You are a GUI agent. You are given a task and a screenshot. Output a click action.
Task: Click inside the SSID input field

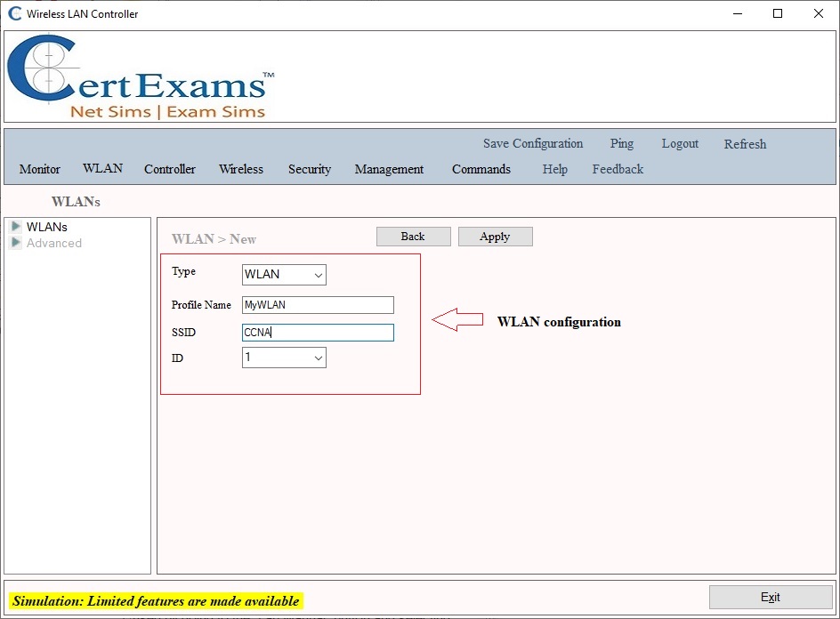[x=316, y=332]
